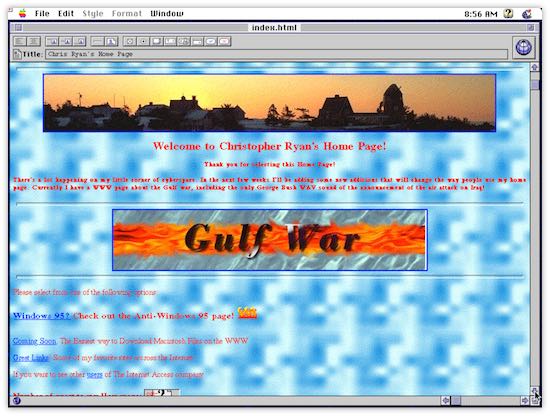
Task: Open the Window menu
Action: coord(167,14)
